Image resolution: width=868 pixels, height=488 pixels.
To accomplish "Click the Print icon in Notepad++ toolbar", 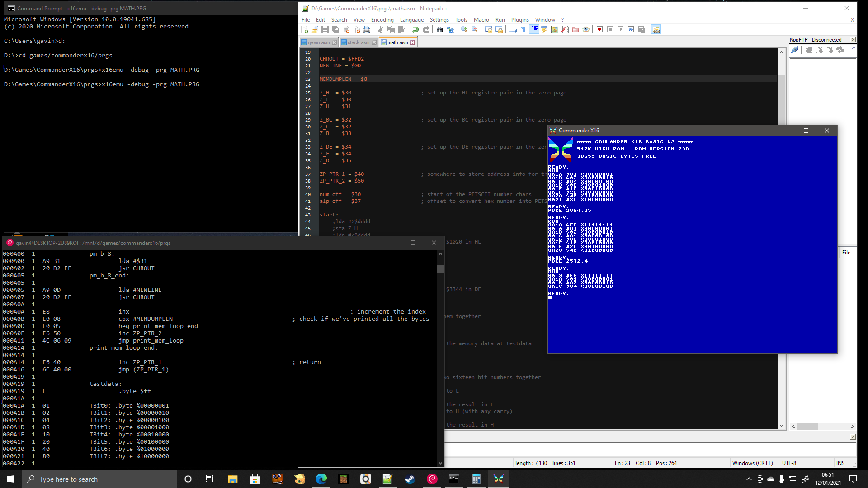I will pos(367,29).
